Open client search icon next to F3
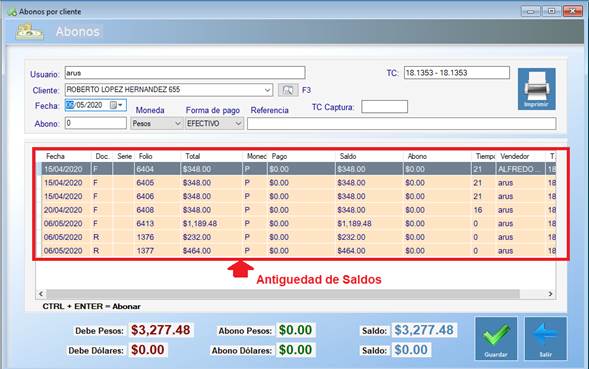 click(288, 90)
